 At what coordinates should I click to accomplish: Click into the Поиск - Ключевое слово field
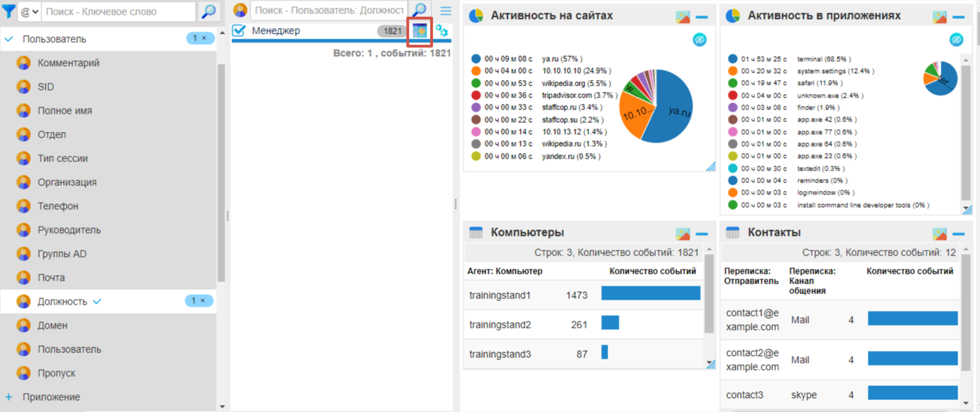[118, 11]
